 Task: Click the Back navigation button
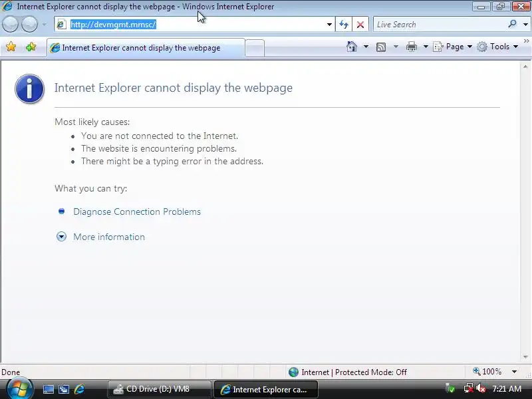10,25
